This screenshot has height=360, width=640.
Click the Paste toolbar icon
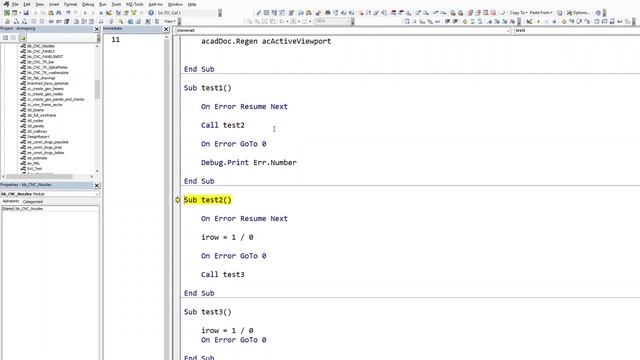click(51, 13)
